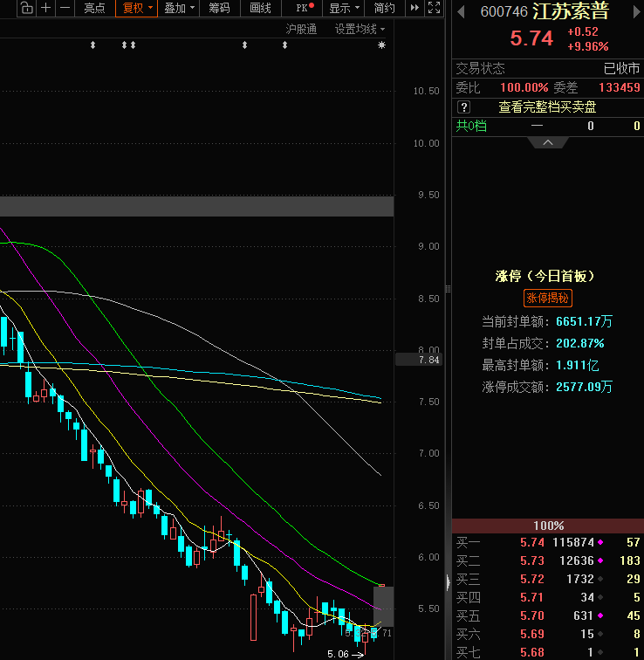Open the 筹码 chip distribution view
This screenshot has width=644, height=660.
(219, 8)
